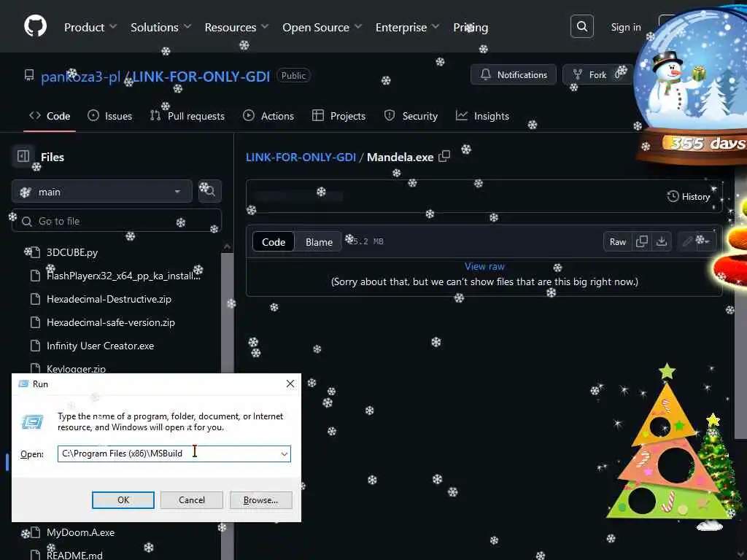Open FlashPlayerx32_x64_pp_ka_install file
747x560 pixels.
coord(123,276)
